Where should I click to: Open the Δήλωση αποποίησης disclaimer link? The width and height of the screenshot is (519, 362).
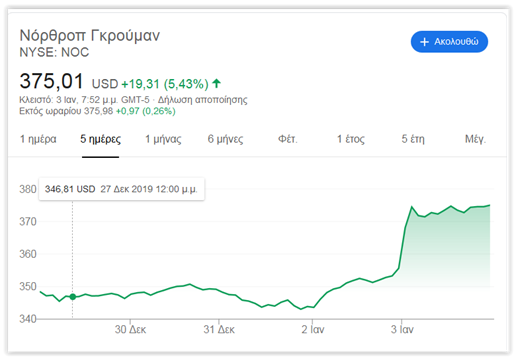tap(202, 100)
